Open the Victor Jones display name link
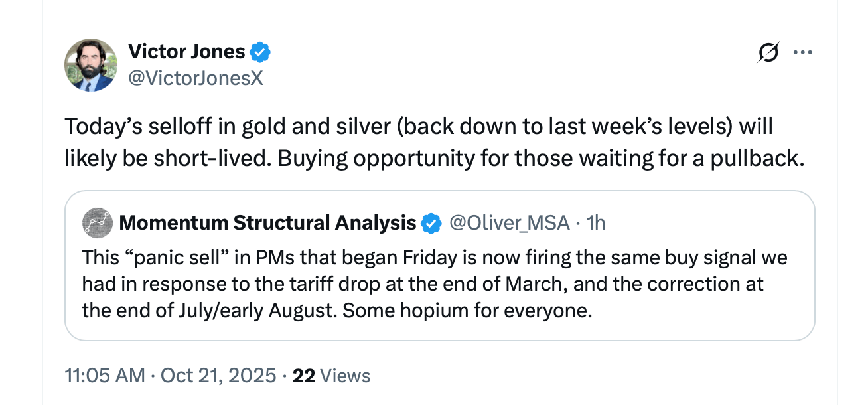 coord(186,51)
